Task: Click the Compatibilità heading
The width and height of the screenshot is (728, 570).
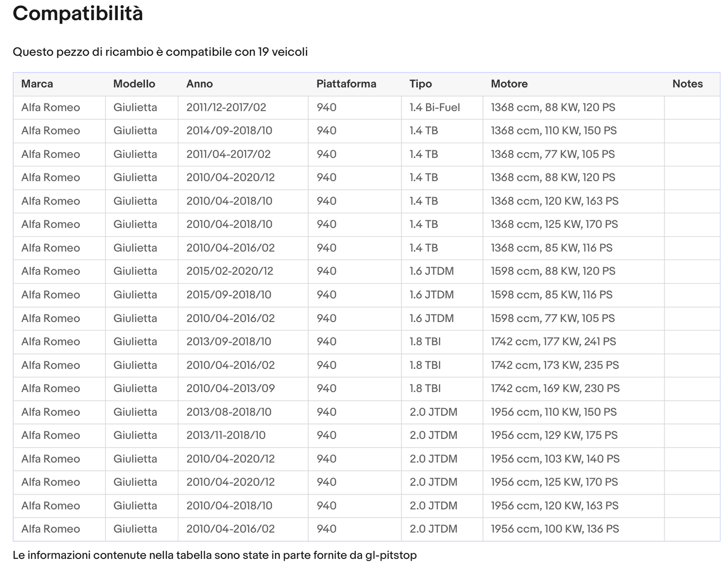Action: coord(78,14)
